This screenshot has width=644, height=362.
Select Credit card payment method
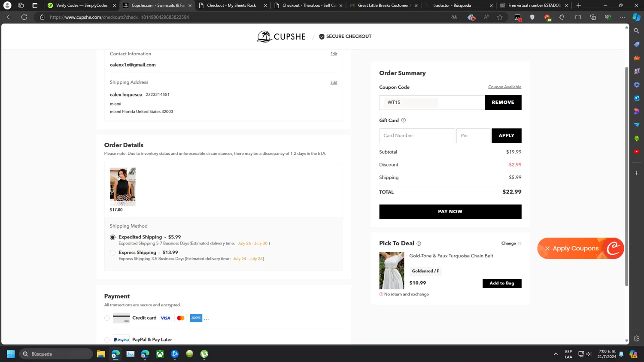(107, 318)
